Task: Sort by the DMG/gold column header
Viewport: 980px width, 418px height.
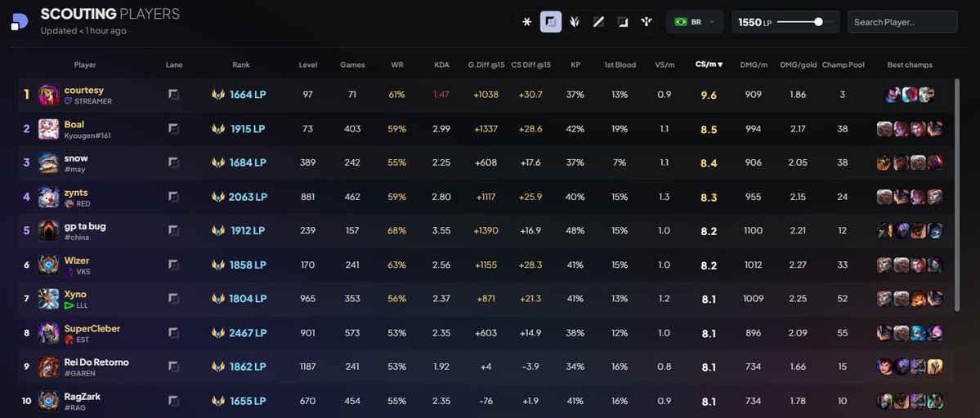Action: pos(798,64)
